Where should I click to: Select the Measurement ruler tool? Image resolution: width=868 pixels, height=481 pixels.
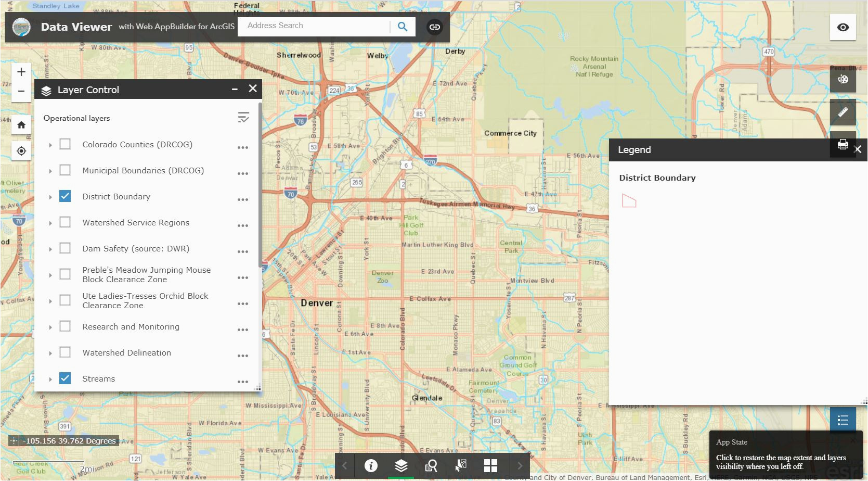pyautogui.click(x=843, y=112)
